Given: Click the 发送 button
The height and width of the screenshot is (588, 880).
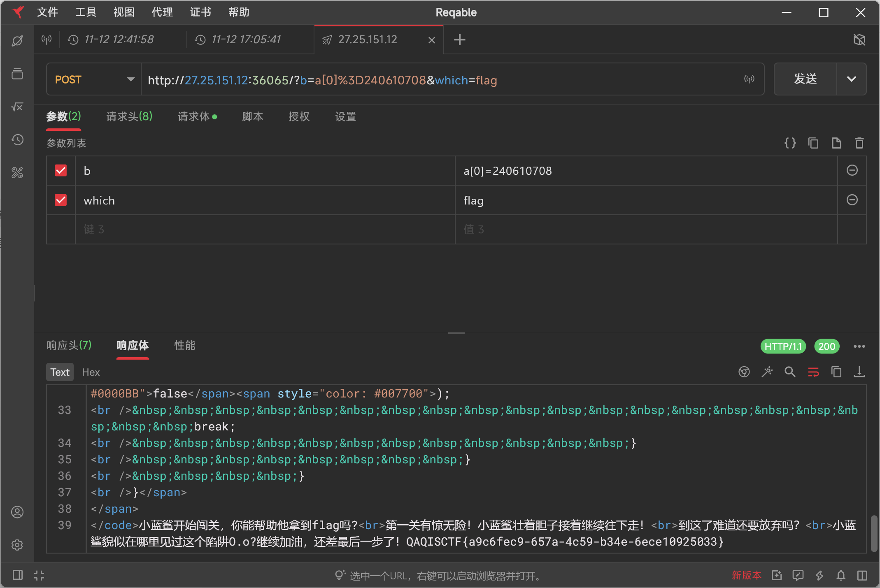Looking at the screenshot, I should [x=805, y=79].
